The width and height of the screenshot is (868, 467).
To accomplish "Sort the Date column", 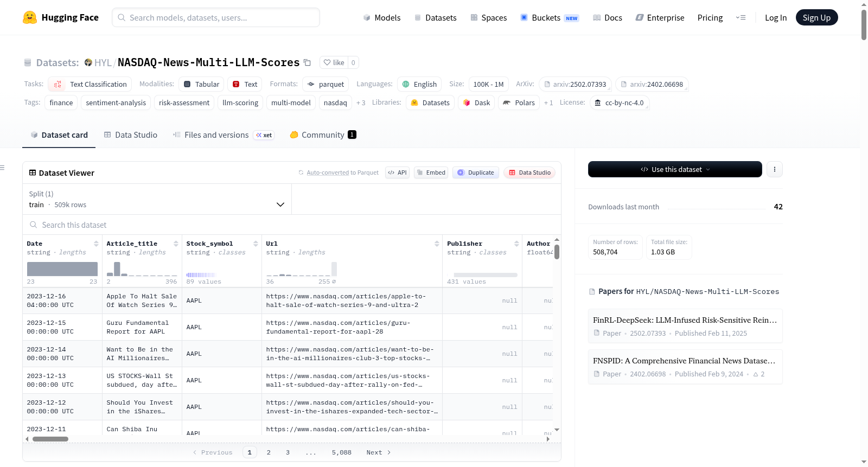I will click(x=96, y=244).
